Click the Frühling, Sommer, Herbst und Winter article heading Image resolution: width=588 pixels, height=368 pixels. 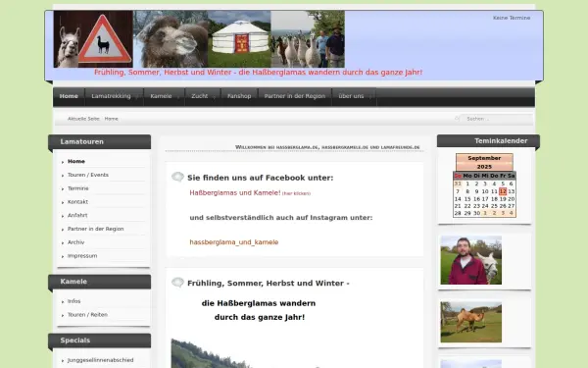pyautogui.click(x=269, y=284)
